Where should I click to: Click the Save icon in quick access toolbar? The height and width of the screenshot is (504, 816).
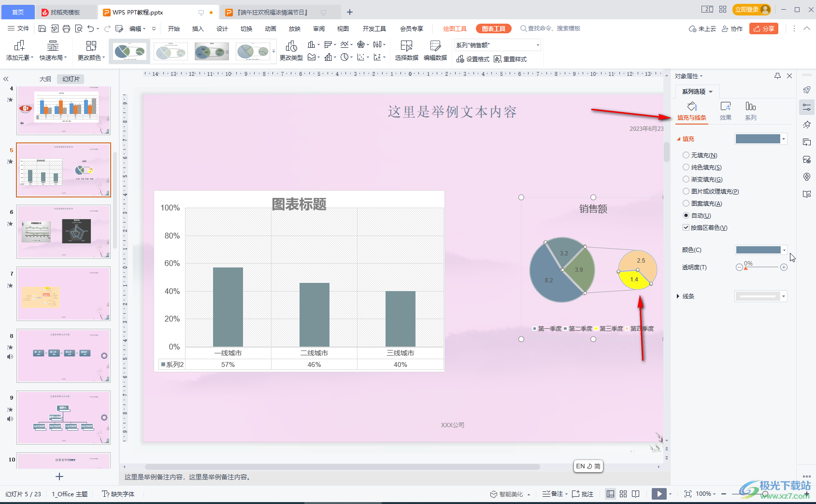pyautogui.click(x=42, y=28)
